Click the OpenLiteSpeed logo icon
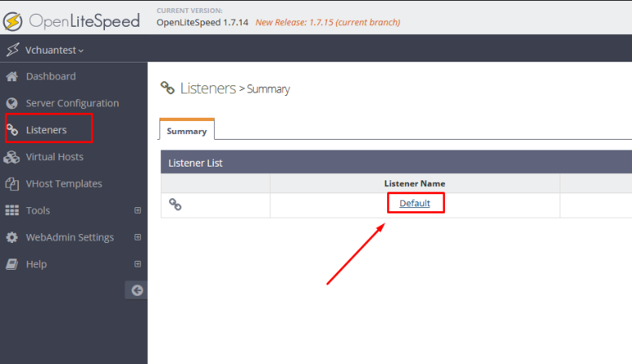The height and width of the screenshot is (364, 632). pyautogui.click(x=12, y=21)
